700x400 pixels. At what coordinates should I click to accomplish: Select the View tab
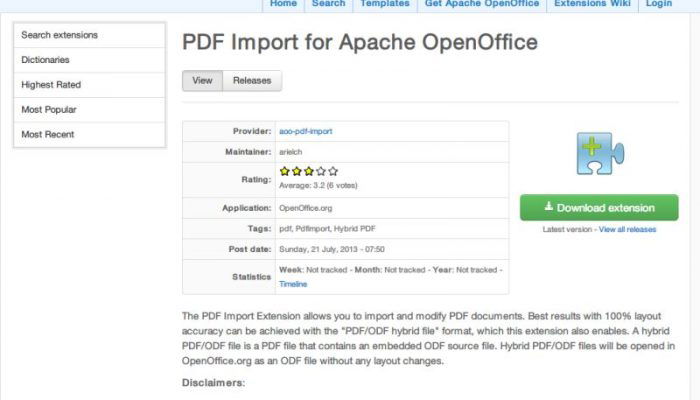click(x=202, y=81)
